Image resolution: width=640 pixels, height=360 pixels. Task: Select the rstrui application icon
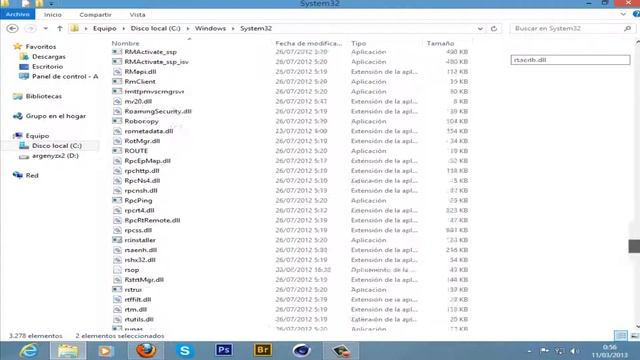117,289
